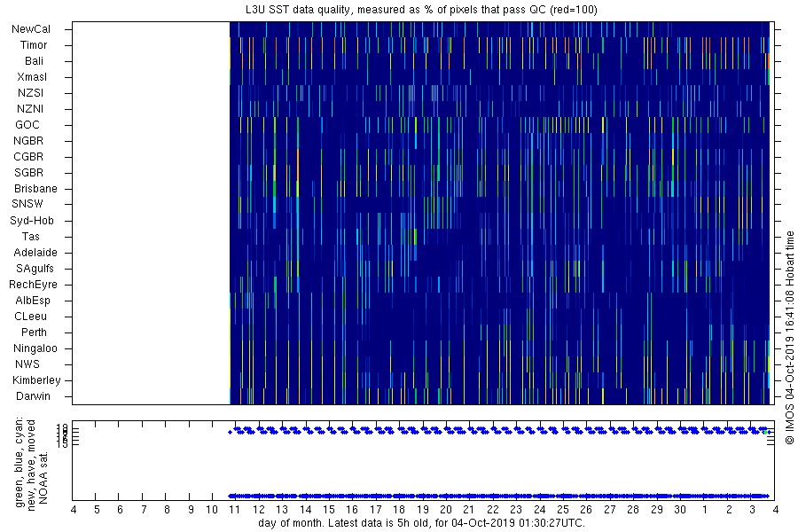This screenshot has width=798, height=532.
Task: Click x-axis day label 30
Action: [680, 510]
